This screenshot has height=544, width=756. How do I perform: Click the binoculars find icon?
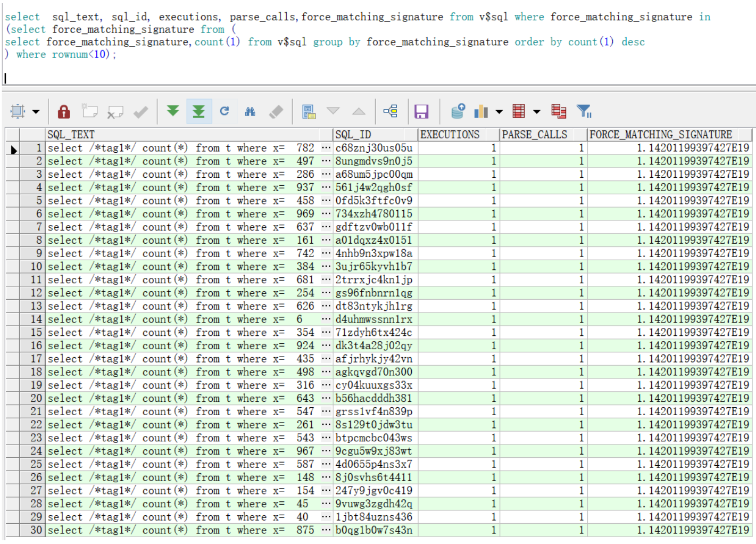coord(250,111)
